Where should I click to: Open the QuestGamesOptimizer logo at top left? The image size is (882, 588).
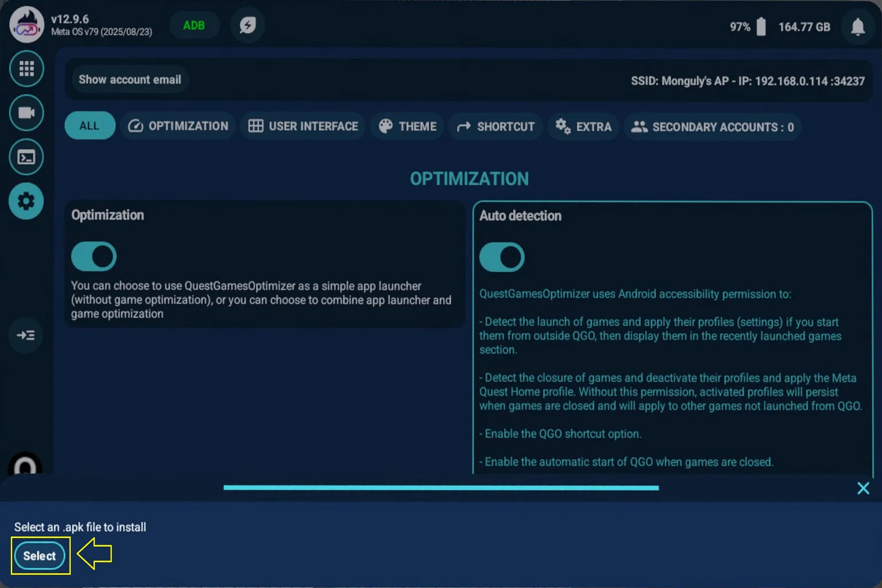26,24
